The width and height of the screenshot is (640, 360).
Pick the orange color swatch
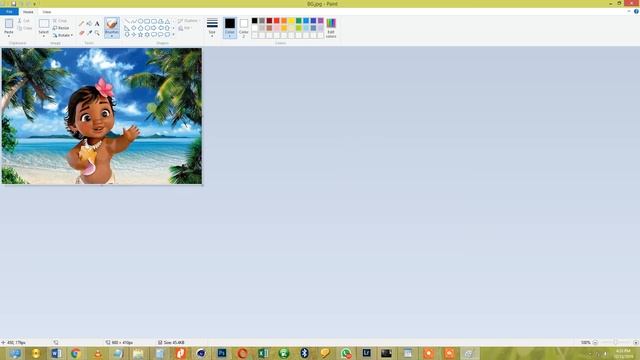[x=284, y=21]
